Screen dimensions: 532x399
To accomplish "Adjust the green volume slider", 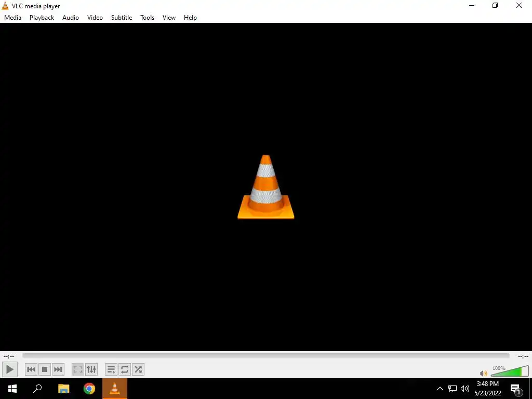I will [x=510, y=371].
